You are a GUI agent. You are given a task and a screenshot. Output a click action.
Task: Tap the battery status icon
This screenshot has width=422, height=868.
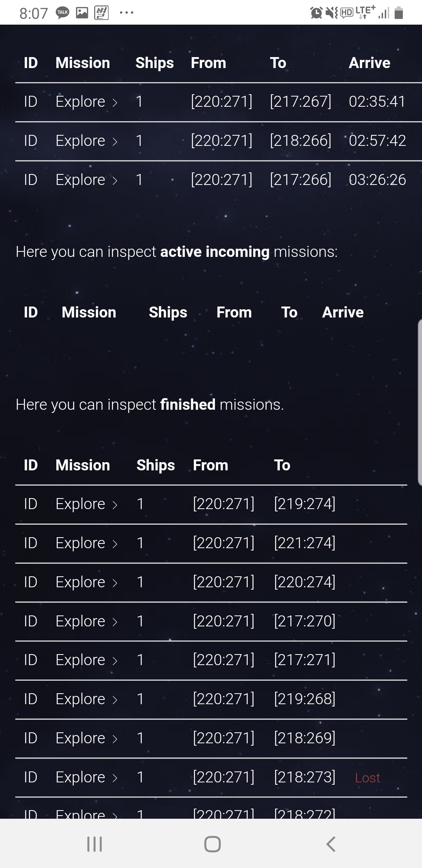399,13
